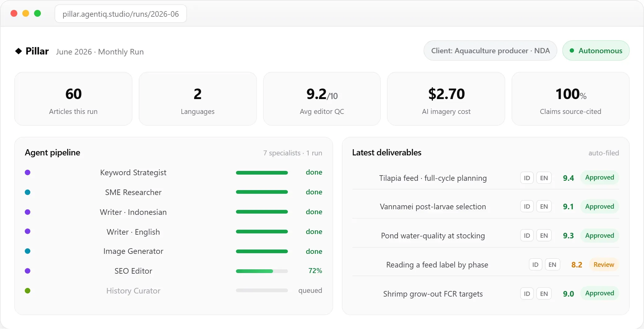644x330 pixels.
Task: Click the purple dot beside Writer · English
Action: point(28,231)
